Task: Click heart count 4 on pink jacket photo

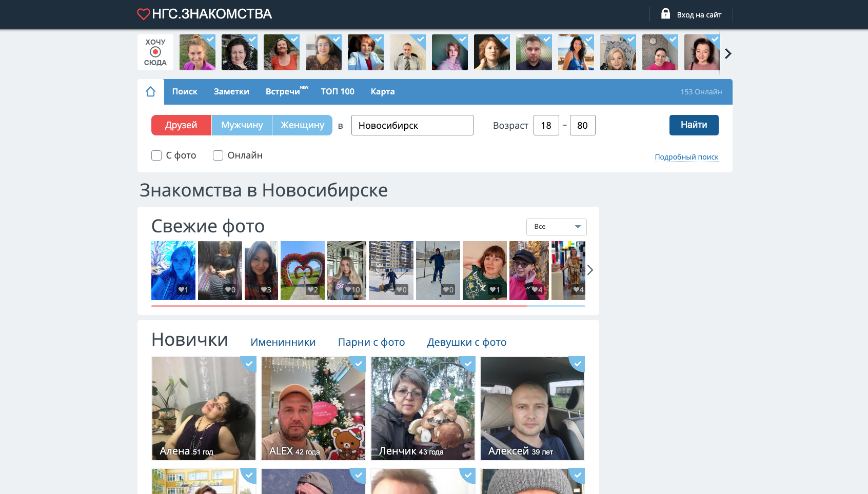Action: click(537, 290)
